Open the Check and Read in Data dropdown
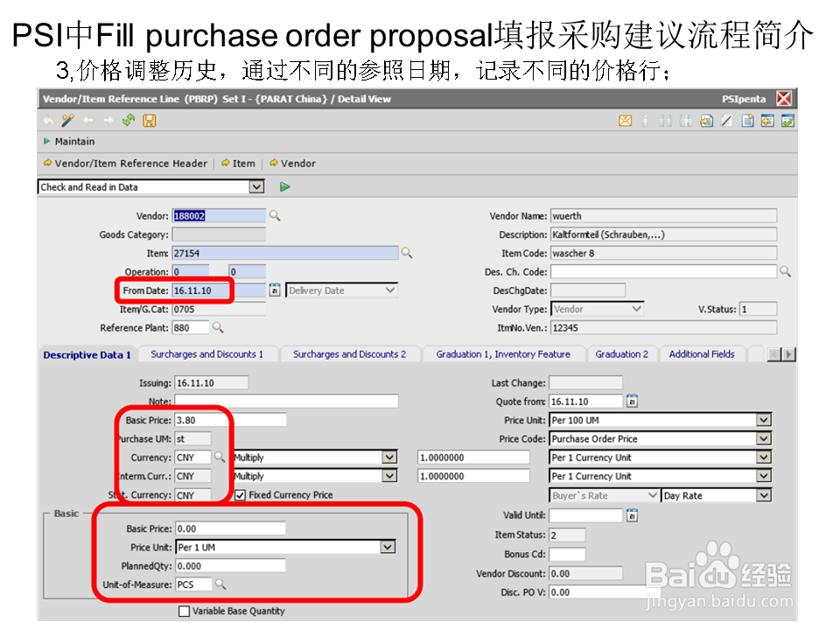Screen dimensions: 840x630 [256, 186]
